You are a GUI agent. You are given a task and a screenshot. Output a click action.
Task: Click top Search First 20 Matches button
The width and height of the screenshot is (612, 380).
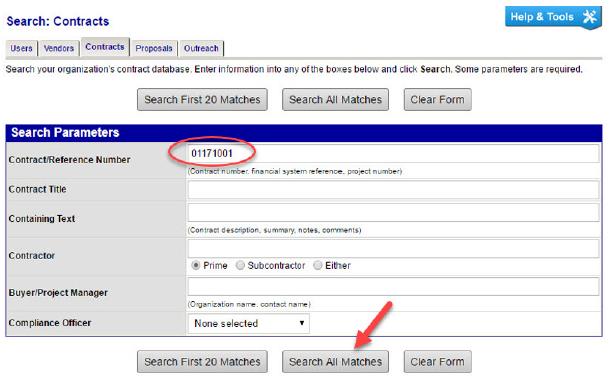[x=202, y=99]
